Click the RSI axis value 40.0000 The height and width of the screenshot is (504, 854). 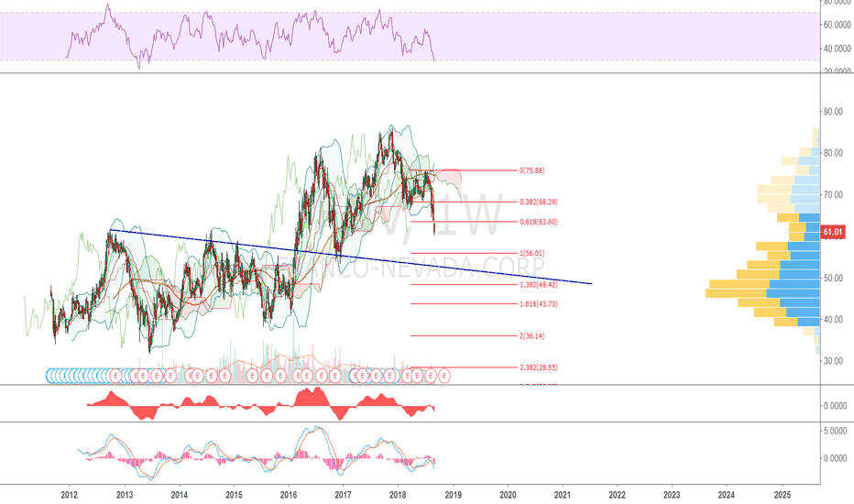click(837, 49)
